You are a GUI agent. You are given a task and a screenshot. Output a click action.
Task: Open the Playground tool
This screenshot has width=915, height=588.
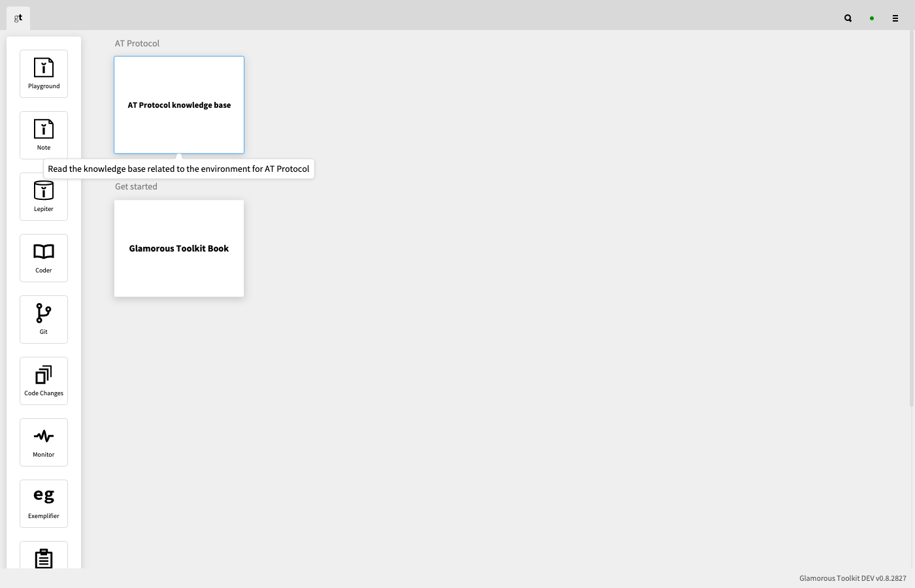pos(44,74)
